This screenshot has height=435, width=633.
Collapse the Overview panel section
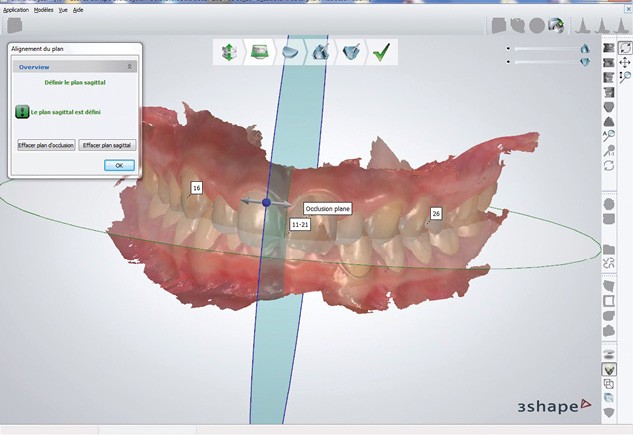point(129,66)
